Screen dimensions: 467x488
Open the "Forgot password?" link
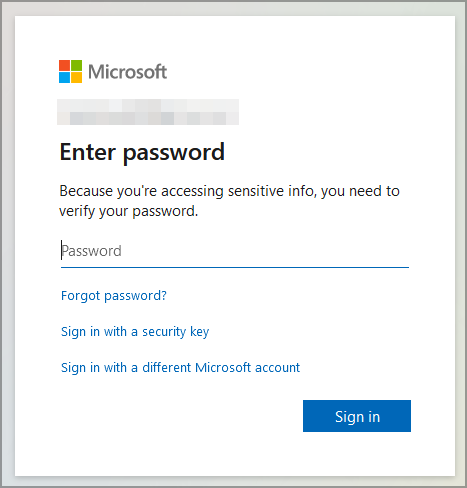(x=114, y=296)
